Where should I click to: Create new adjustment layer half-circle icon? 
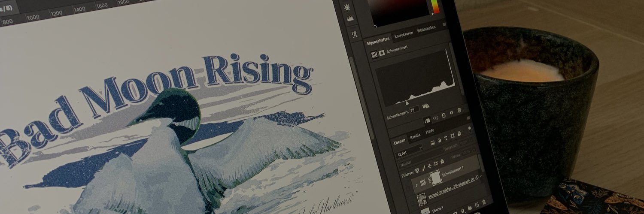tap(462, 211)
